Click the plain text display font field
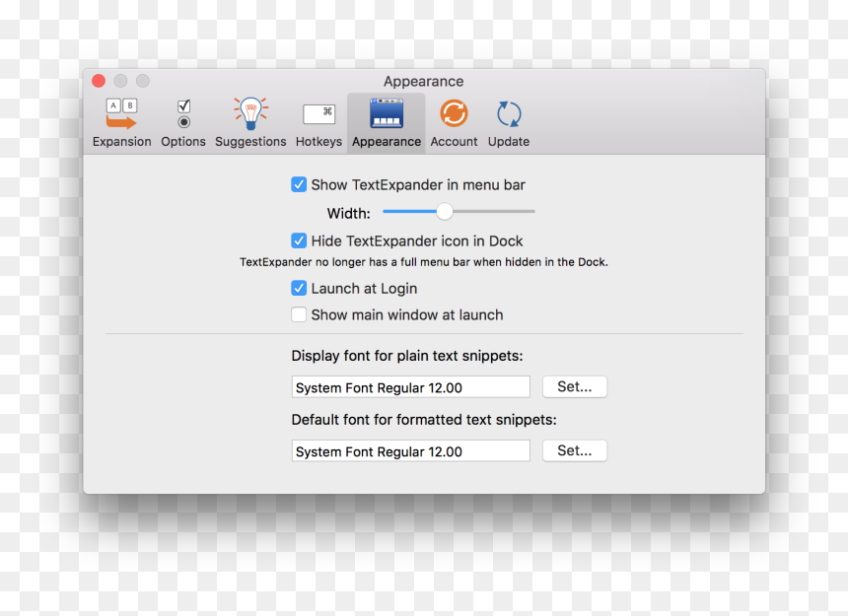Viewport: 848px width, 616px height. pyautogui.click(x=410, y=387)
